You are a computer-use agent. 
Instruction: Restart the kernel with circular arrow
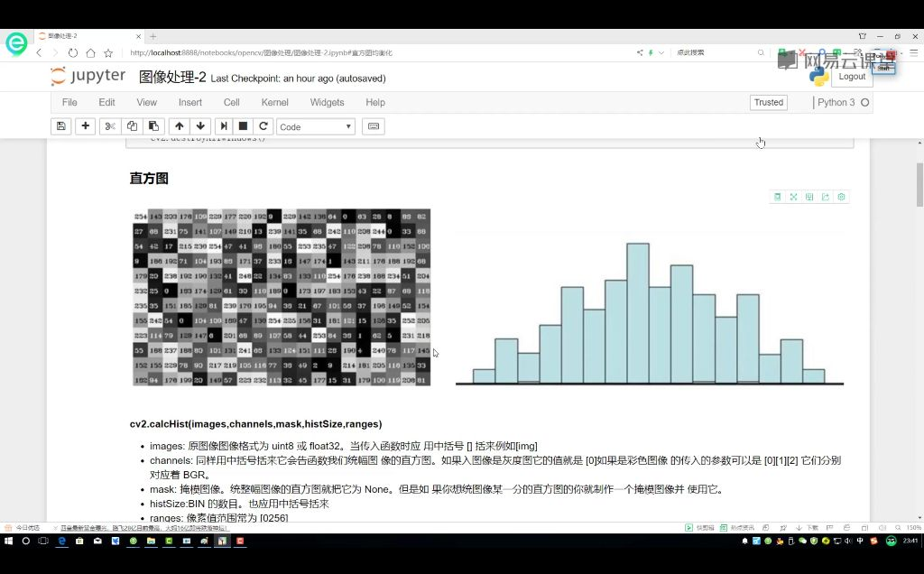tap(263, 126)
